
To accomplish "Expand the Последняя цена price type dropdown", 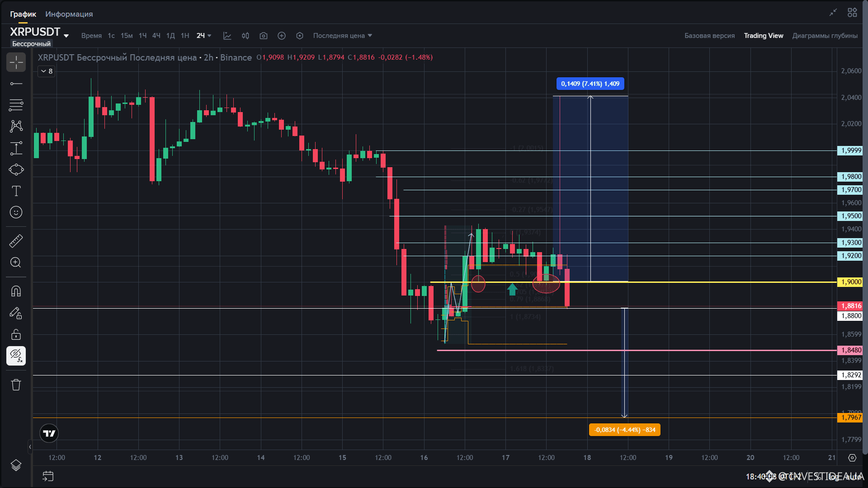I will click(342, 36).
